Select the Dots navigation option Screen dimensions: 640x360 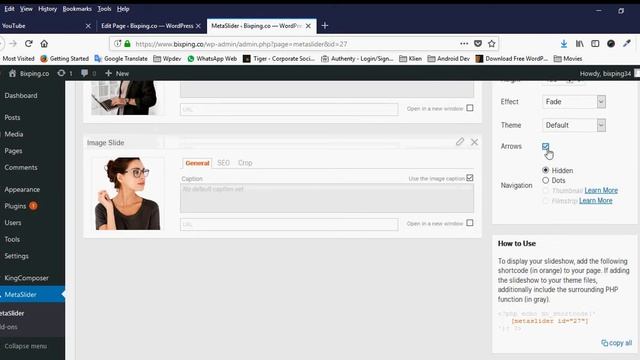(546, 180)
